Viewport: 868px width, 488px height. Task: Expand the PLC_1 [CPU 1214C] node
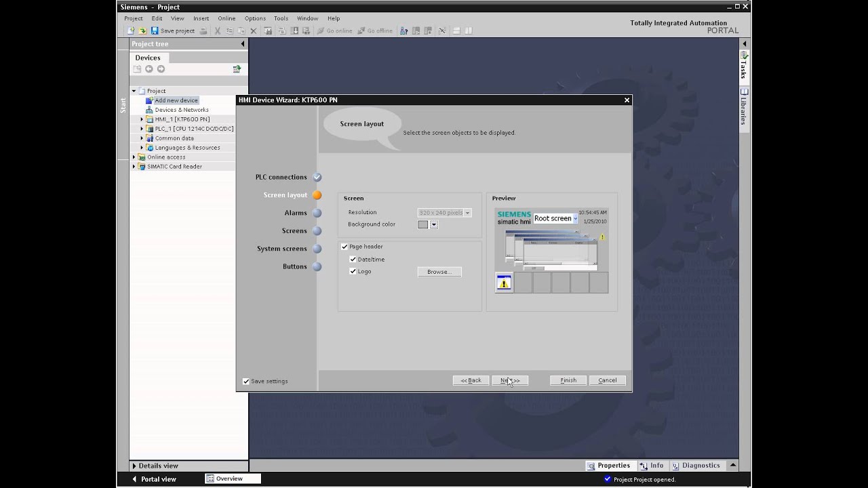pyautogui.click(x=142, y=129)
